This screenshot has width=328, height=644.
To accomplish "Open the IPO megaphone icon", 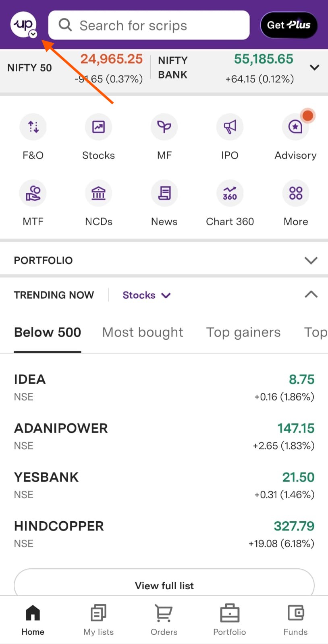I will 230,127.
